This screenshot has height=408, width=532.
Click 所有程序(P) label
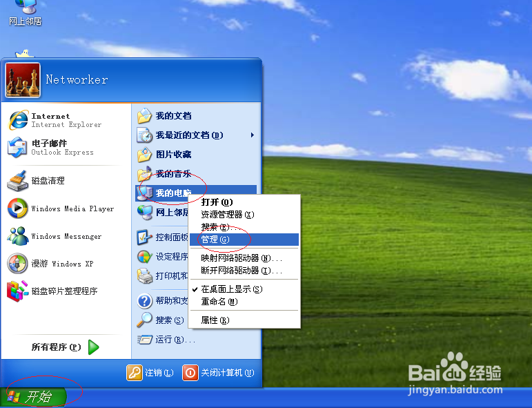coord(57,347)
